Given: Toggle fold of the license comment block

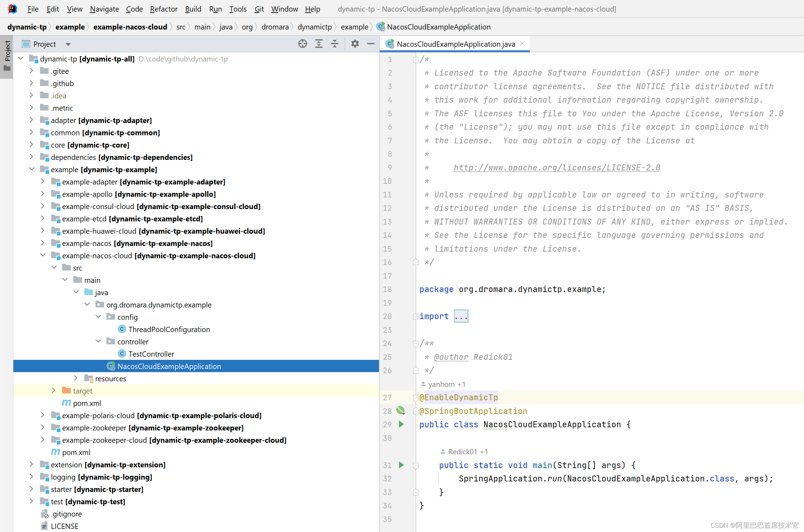Looking at the screenshot, I should tap(416, 60).
